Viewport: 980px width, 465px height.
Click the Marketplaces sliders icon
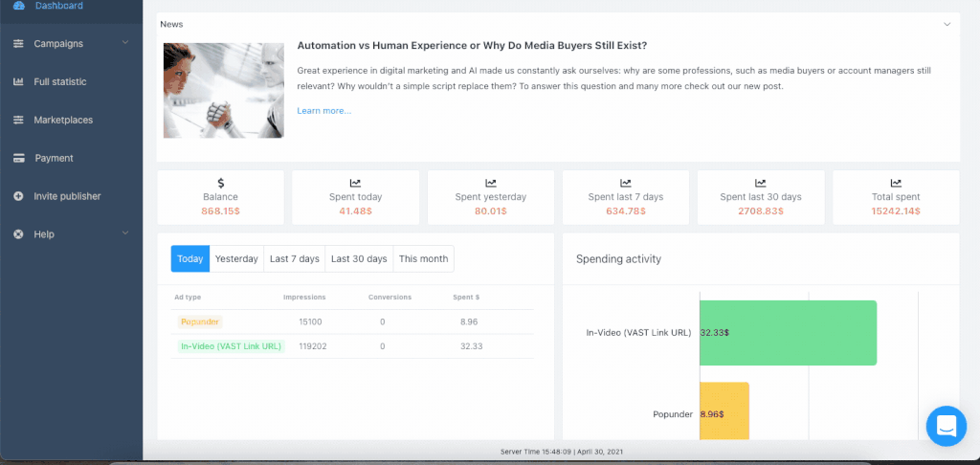19,120
